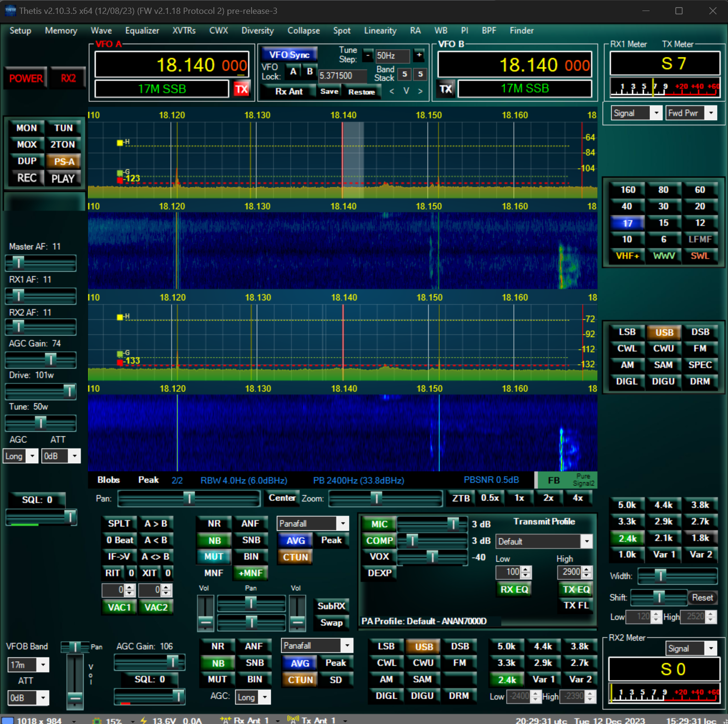This screenshot has height=724, width=728.
Task: Open the Transmit Profile Default dropdown
Action: [x=544, y=541]
